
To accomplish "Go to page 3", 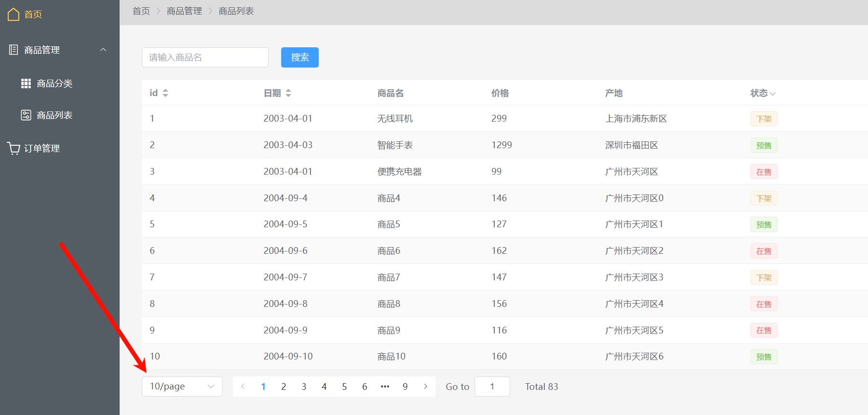I will [x=304, y=387].
